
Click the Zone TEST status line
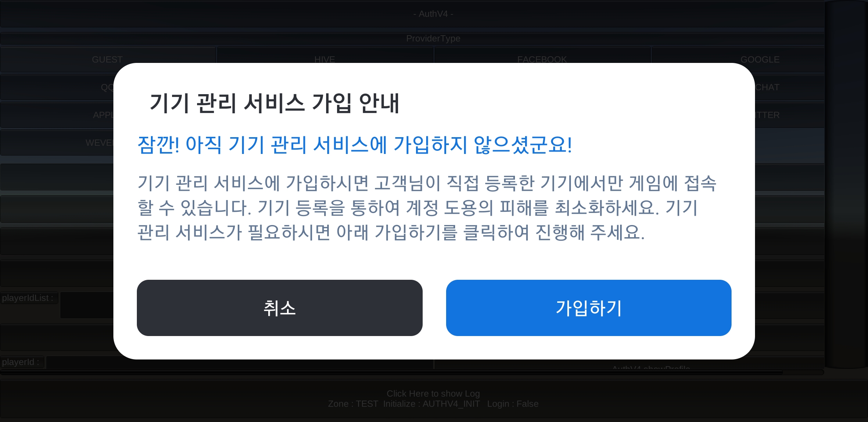pos(433,404)
